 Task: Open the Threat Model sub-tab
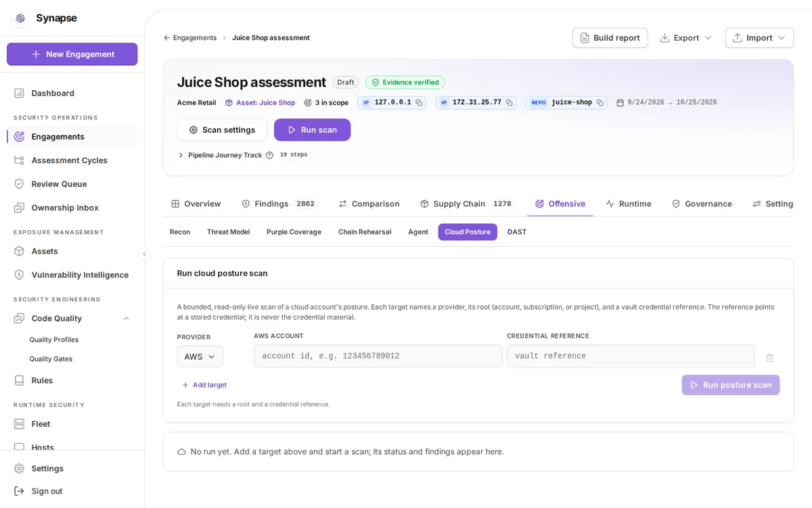pyautogui.click(x=228, y=232)
